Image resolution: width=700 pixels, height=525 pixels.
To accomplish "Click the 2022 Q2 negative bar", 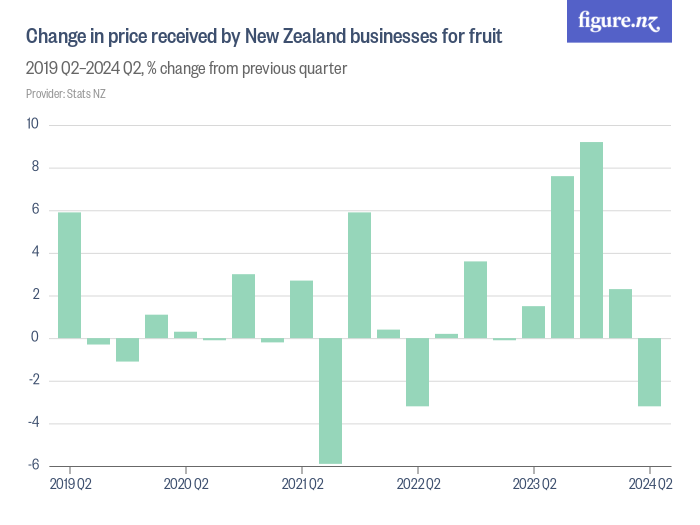I will pyautogui.click(x=417, y=371).
